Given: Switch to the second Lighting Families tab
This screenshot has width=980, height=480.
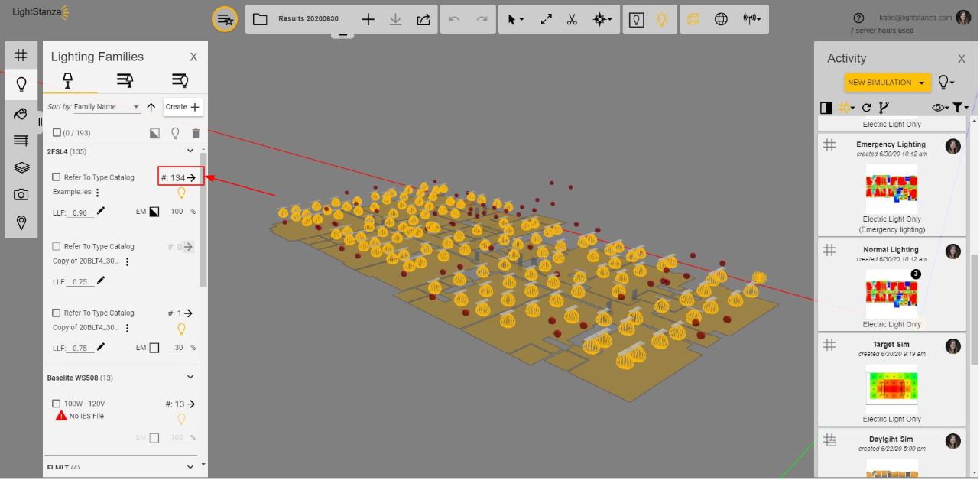Looking at the screenshot, I should [125, 80].
